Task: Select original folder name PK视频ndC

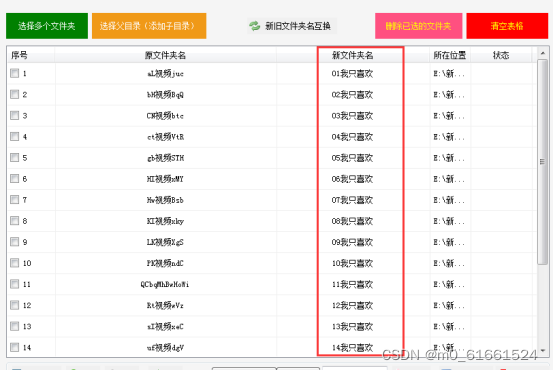Action: coord(165,263)
